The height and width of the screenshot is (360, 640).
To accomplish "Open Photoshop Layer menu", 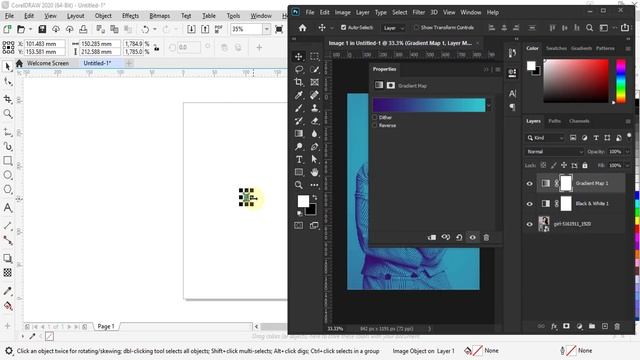I will click(x=362, y=12).
